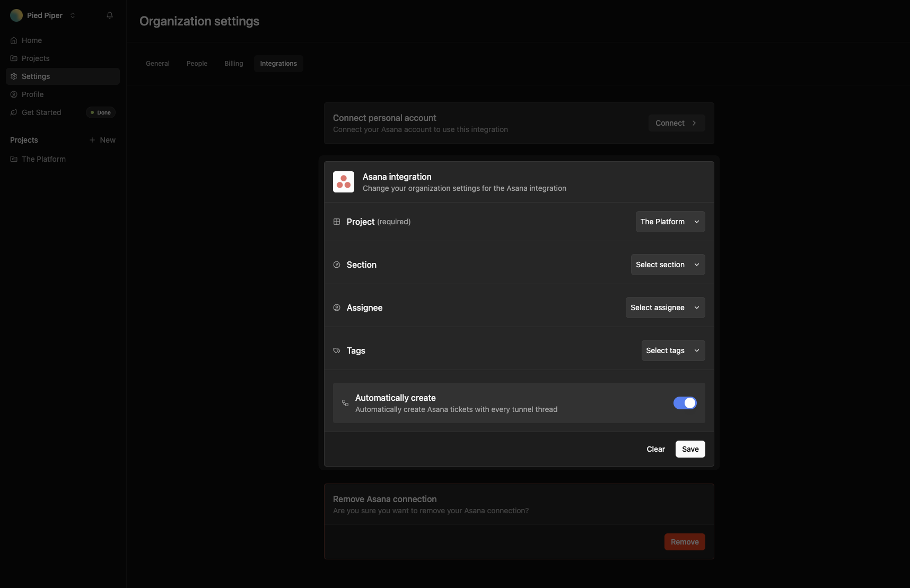Toggle off Automatically create switch
Screen dimensions: 910x588
coord(685,403)
